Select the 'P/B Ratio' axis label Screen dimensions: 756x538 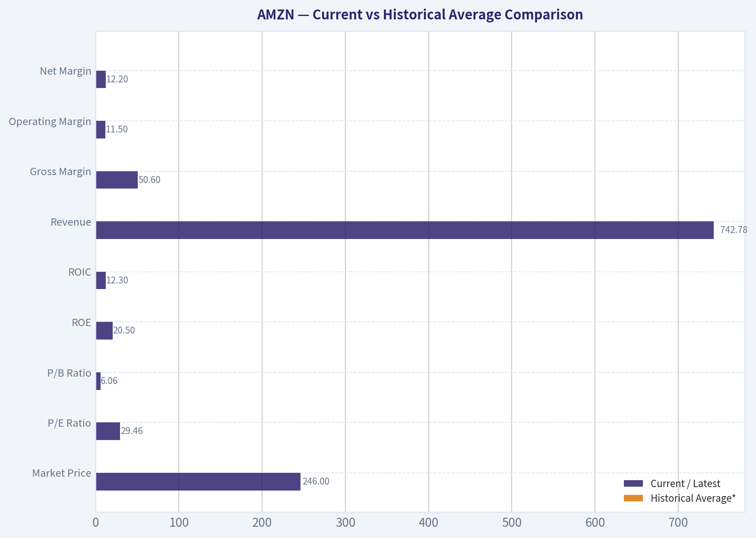(70, 373)
